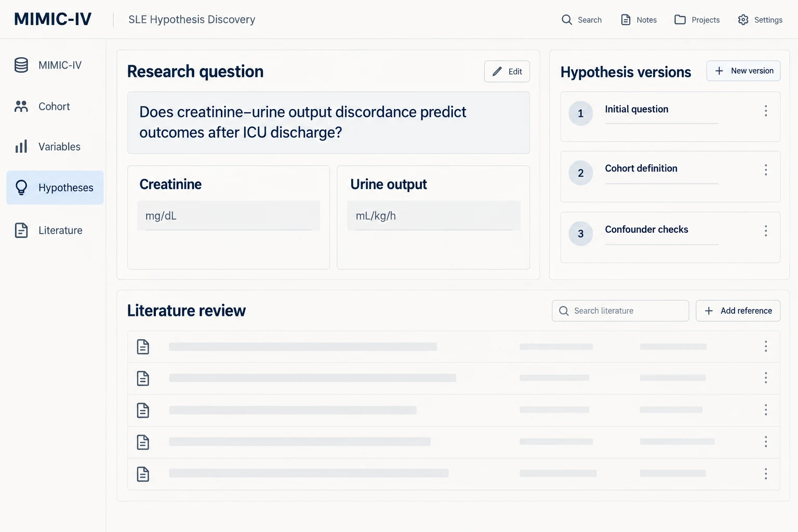
Task: Open the menu for the second literature row
Action: pyautogui.click(x=766, y=378)
